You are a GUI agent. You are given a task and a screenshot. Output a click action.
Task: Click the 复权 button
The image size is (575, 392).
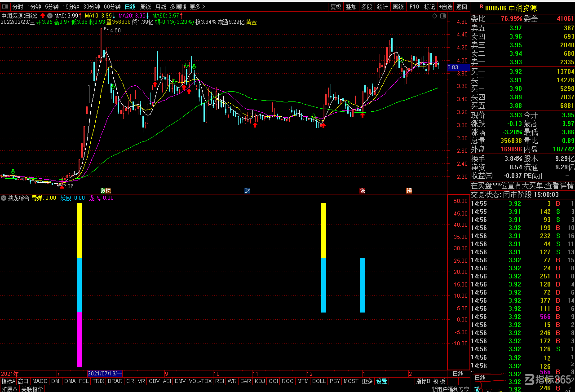tap(336, 7)
